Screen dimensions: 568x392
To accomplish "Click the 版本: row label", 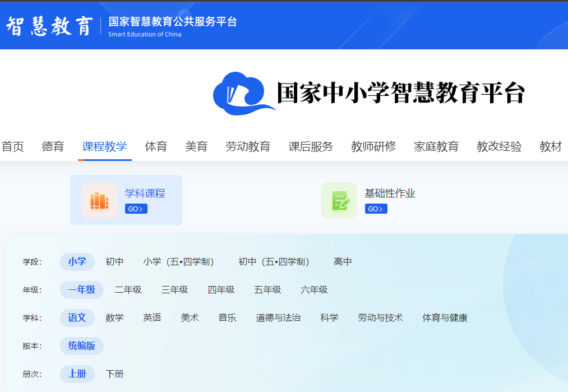I will [x=32, y=346].
